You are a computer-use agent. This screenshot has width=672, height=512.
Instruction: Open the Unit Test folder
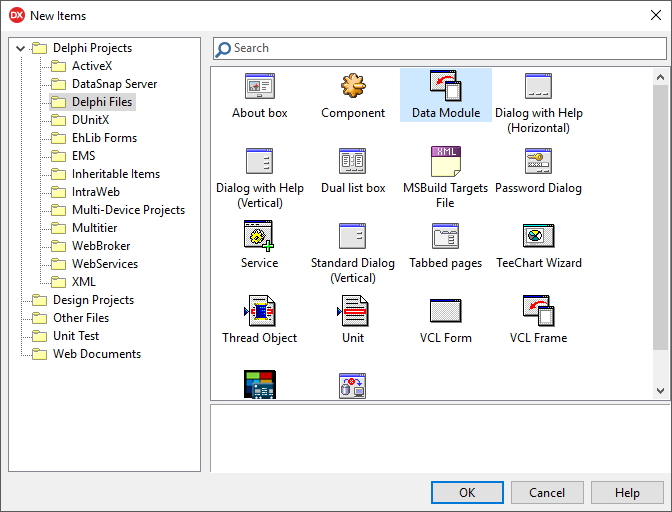tap(76, 336)
